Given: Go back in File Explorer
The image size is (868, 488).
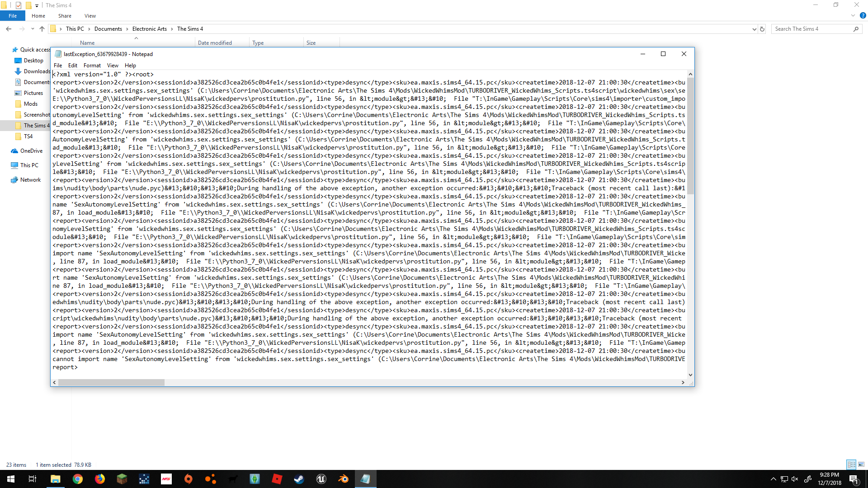Looking at the screenshot, I should tap(9, 29).
